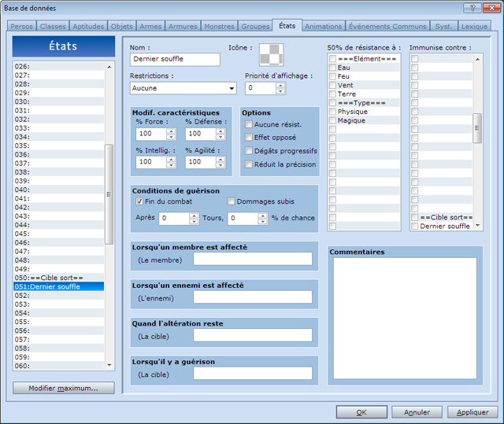Decrease % de chance with down arrow

pos(262,222)
